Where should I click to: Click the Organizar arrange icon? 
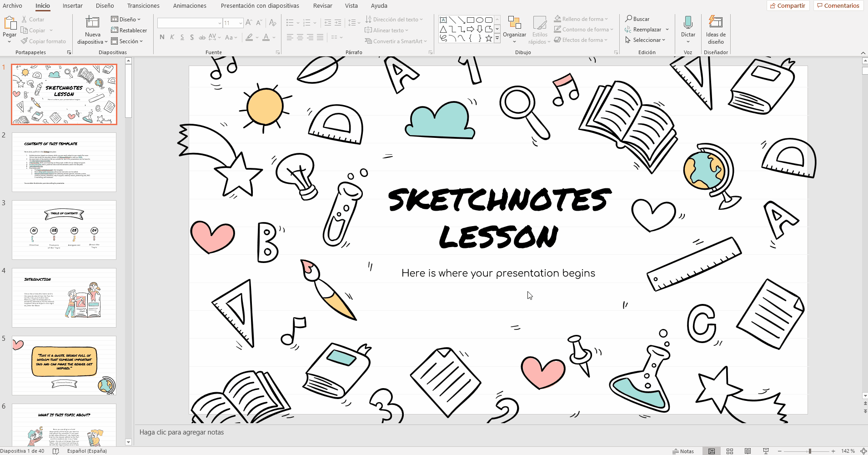tap(514, 23)
